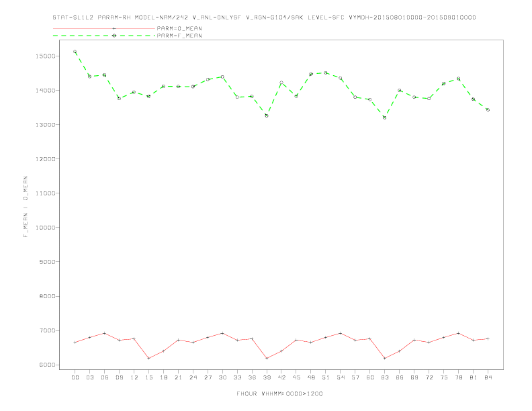Select the O_MEAN plus marker at hour 84
Viewport: 532px width, 411px height.
click(x=488, y=338)
